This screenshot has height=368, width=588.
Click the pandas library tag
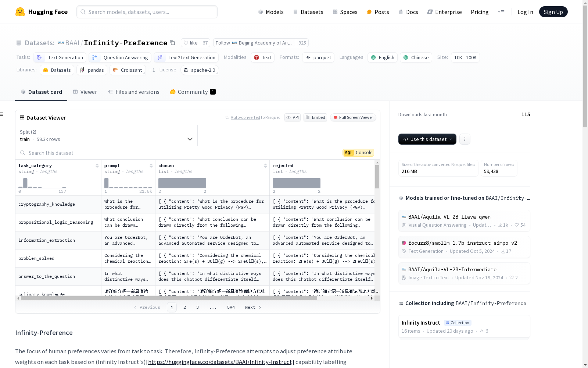pos(92,70)
